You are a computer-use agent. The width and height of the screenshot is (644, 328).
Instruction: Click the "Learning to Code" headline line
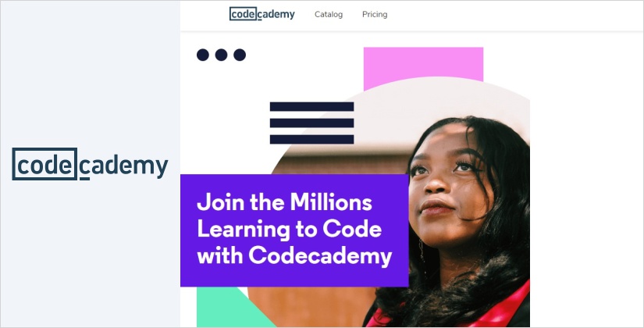[x=289, y=230]
